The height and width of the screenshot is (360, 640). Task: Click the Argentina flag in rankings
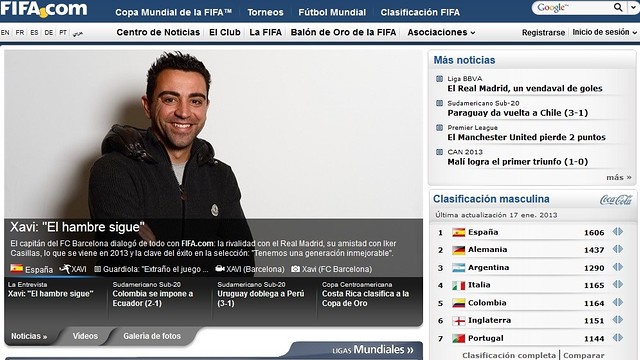click(x=459, y=268)
